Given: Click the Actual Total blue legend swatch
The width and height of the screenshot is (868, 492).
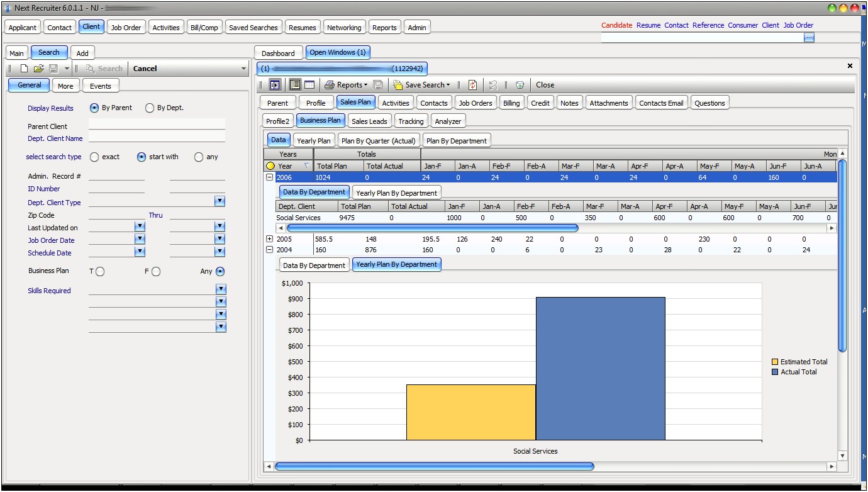Looking at the screenshot, I should [x=775, y=372].
